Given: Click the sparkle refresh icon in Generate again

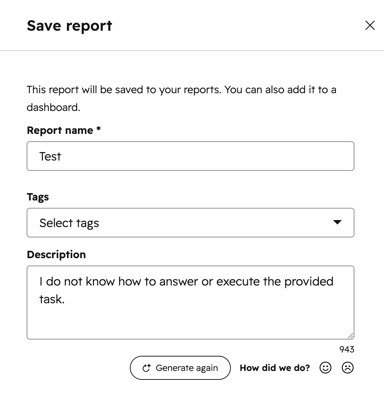Looking at the screenshot, I should coord(146,368).
